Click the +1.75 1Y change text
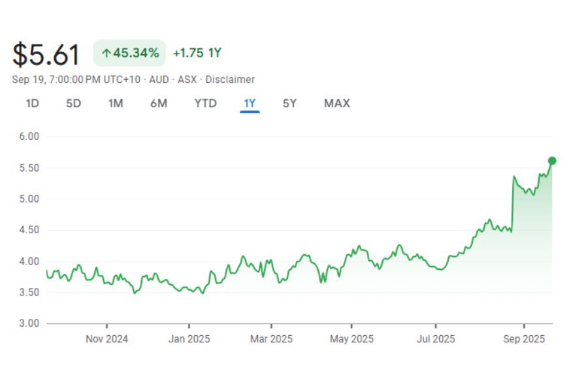 pyautogui.click(x=197, y=54)
